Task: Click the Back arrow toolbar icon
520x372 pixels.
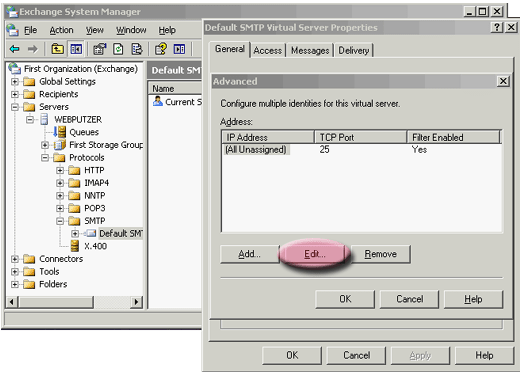Action: click(14, 49)
